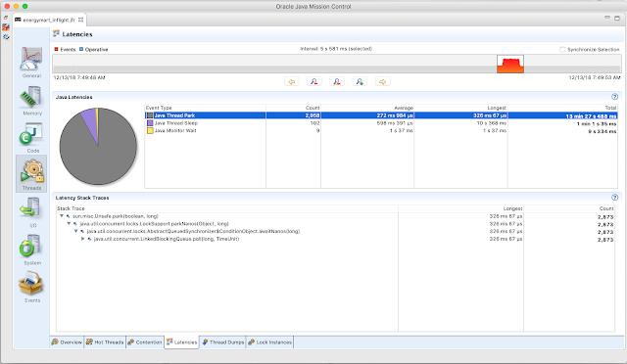Collapse the LockSupport.parkNanos stack frame
The height and width of the screenshot is (364, 627).
[x=69, y=224]
